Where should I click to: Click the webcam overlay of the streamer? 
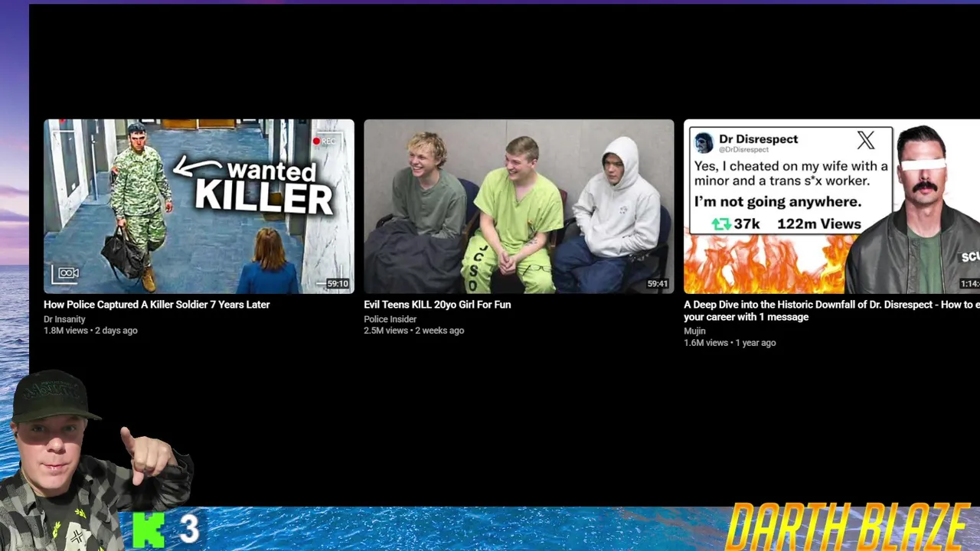click(x=96, y=461)
